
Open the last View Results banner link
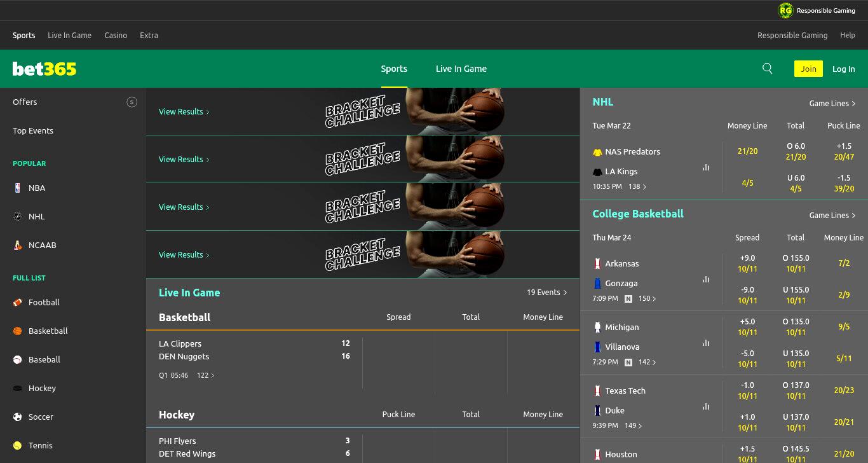(184, 254)
